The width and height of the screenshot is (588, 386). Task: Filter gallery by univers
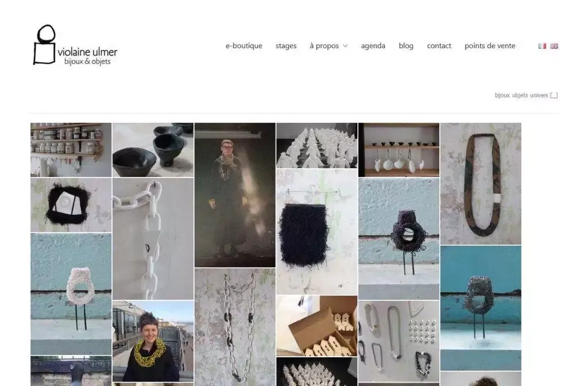pos(539,95)
